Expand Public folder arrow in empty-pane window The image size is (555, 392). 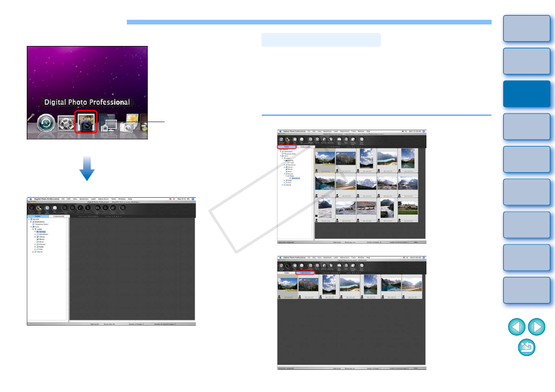35,247
